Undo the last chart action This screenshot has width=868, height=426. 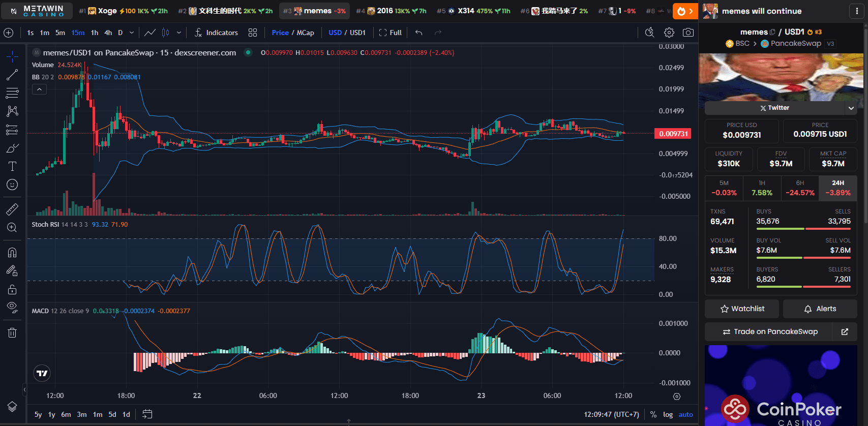pyautogui.click(x=418, y=33)
